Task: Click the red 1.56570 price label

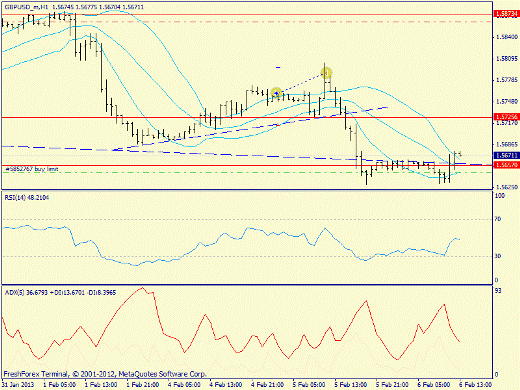Action: [507, 165]
